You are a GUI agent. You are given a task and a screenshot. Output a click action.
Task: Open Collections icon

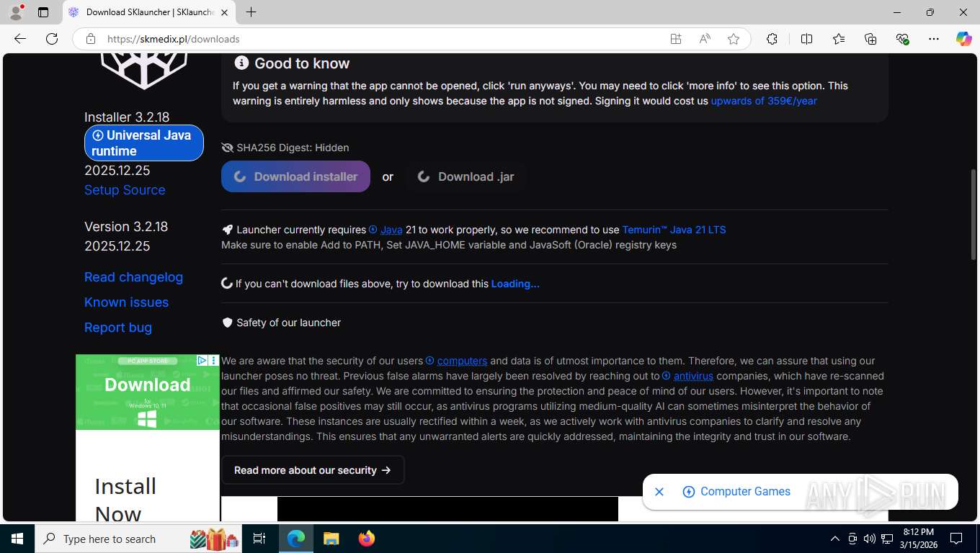tap(870, 39)
